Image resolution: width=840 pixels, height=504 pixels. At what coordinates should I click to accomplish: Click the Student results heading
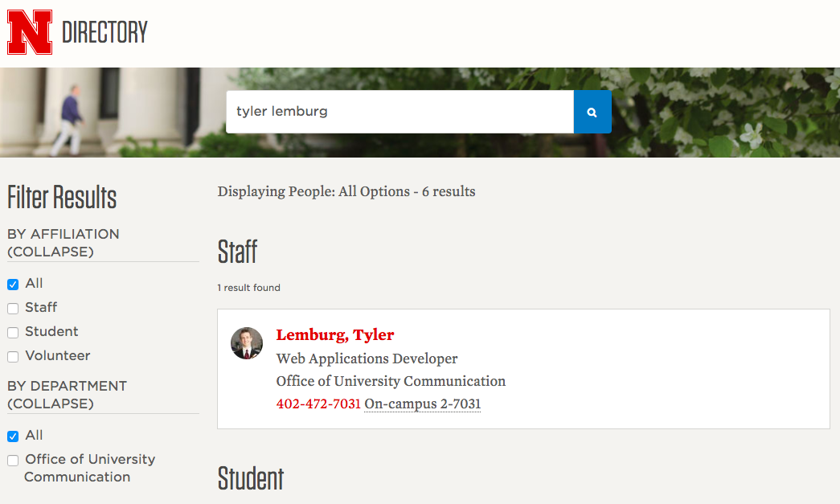point(251,478)
